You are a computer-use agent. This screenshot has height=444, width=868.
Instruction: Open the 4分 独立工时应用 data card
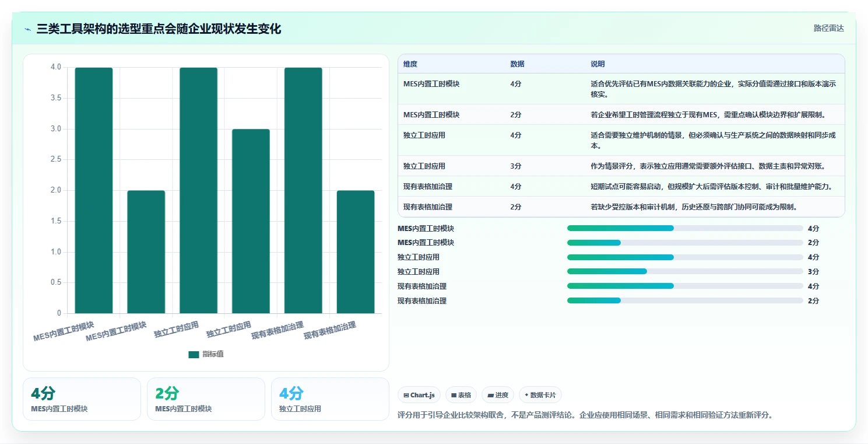[330, 399]
